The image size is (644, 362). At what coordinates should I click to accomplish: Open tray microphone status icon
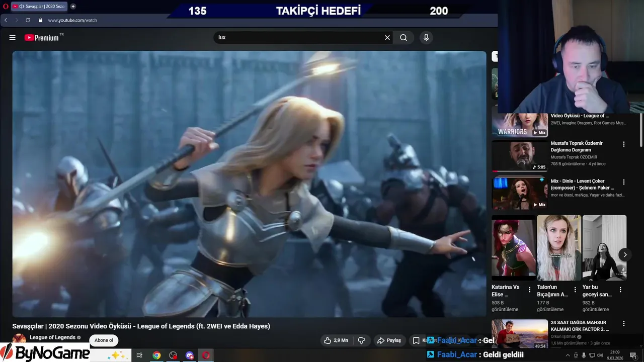tap(584, 355)
